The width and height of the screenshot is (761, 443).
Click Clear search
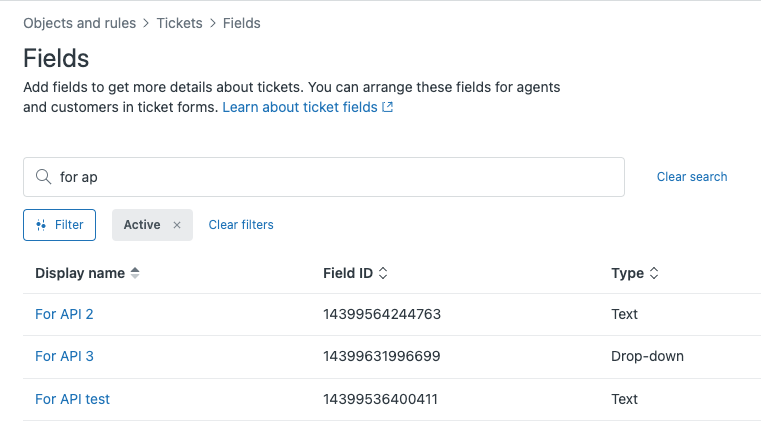pyautogui.click(x=692, y=177)
